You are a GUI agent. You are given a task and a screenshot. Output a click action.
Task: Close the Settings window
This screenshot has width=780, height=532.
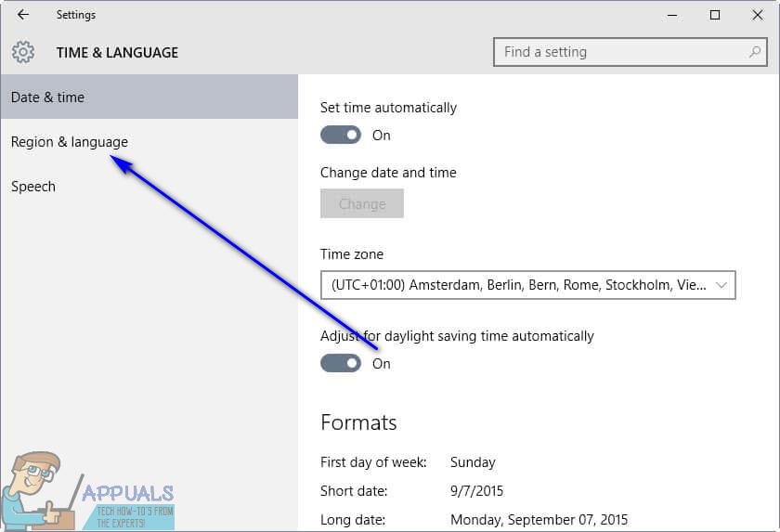pos(757,15)
